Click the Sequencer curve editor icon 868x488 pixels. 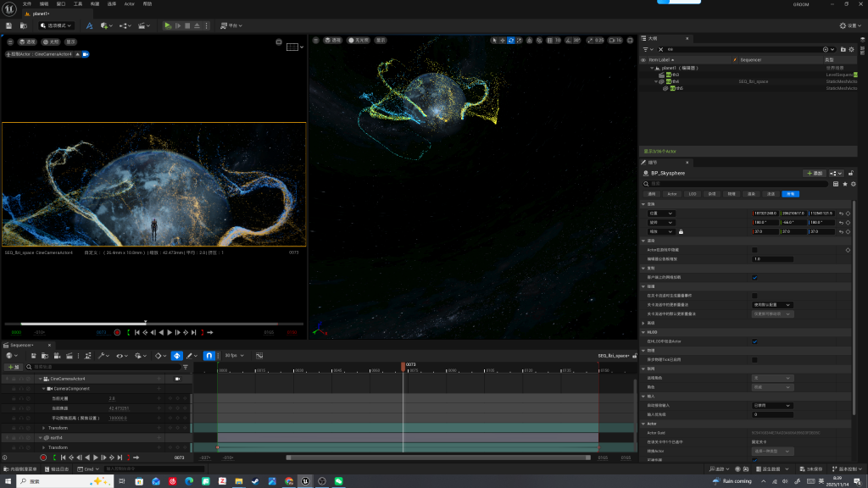coord(259,356)
